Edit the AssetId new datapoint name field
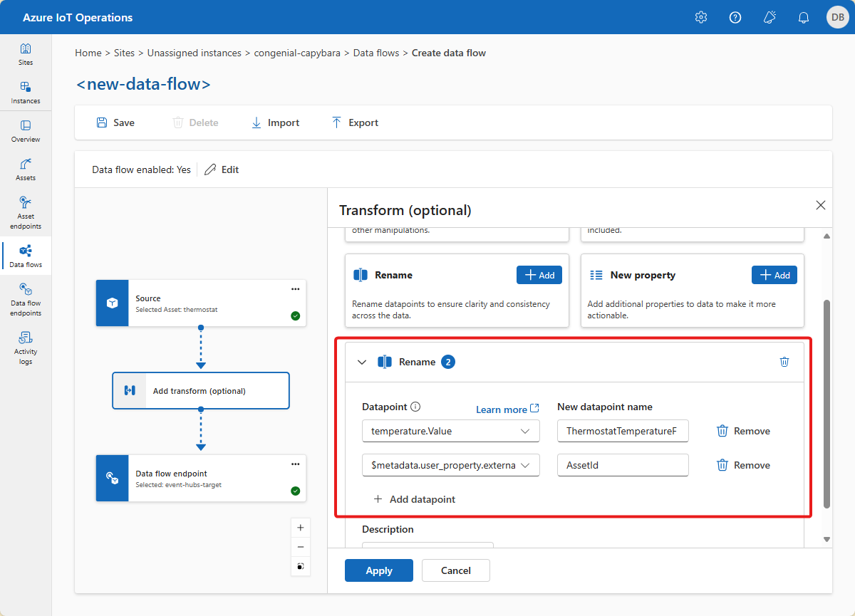 623,465
